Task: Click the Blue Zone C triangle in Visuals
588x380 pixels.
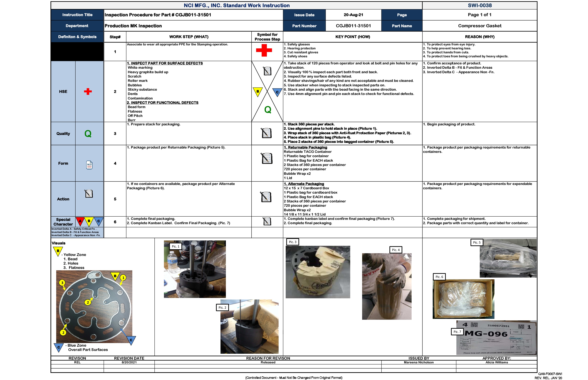Action: click(x=59, y=347)
